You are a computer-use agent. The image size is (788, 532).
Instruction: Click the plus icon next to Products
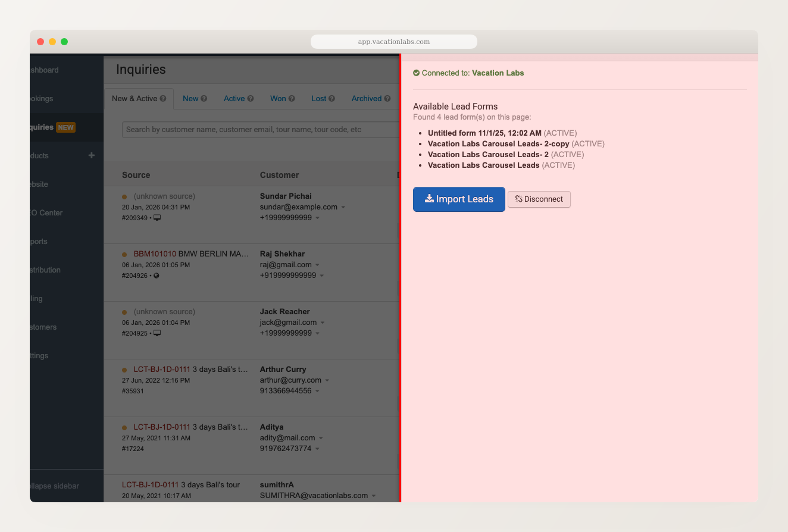(91, 155)
